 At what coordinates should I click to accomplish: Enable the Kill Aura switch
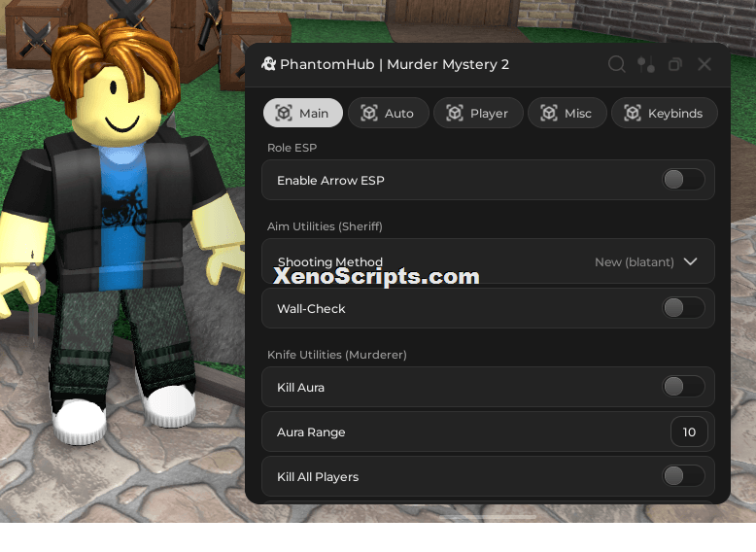click(x=683, y=387)
